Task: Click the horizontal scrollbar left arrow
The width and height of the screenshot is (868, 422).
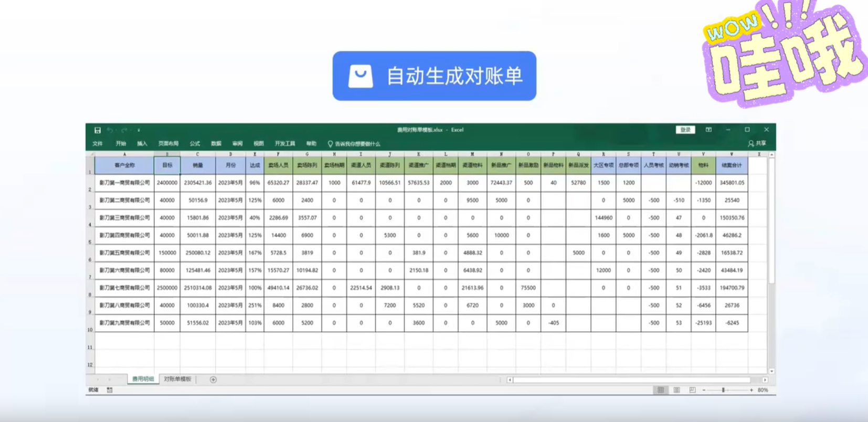Action: 510,379
